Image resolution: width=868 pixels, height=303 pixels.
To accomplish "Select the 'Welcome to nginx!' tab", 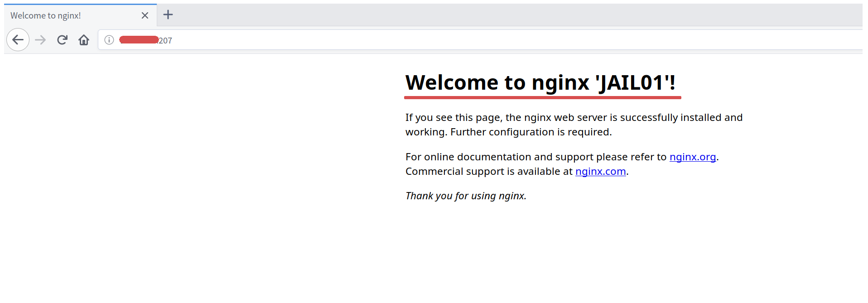I will 80,15.
